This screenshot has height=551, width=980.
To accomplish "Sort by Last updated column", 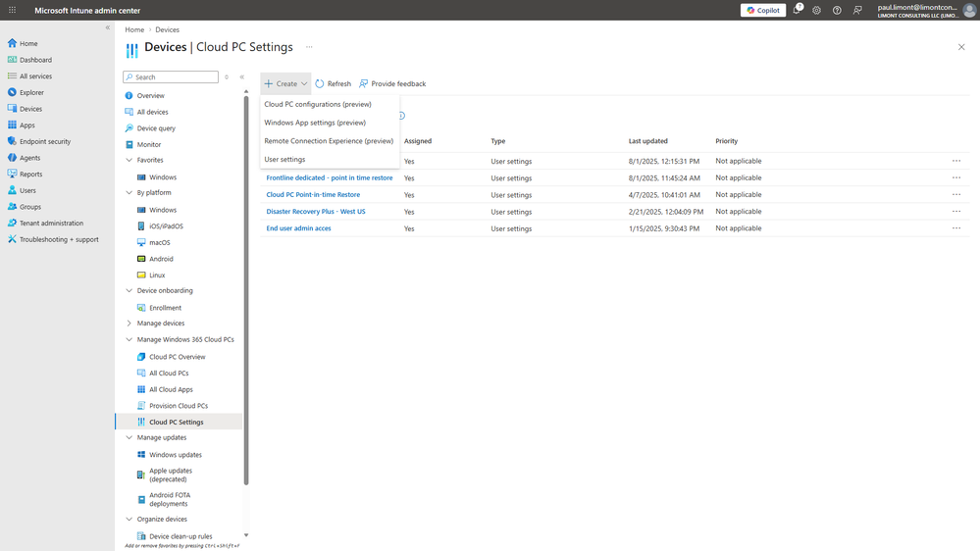I will pos(648,140).
